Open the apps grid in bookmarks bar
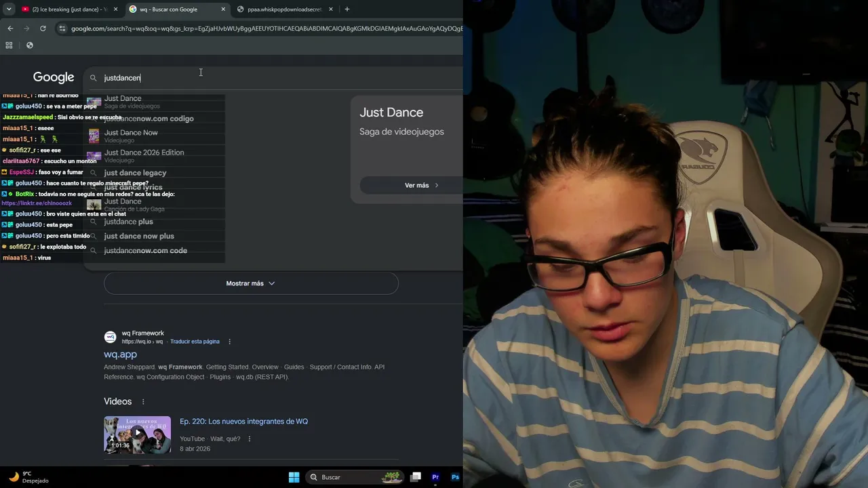 [x=9, y=45]
